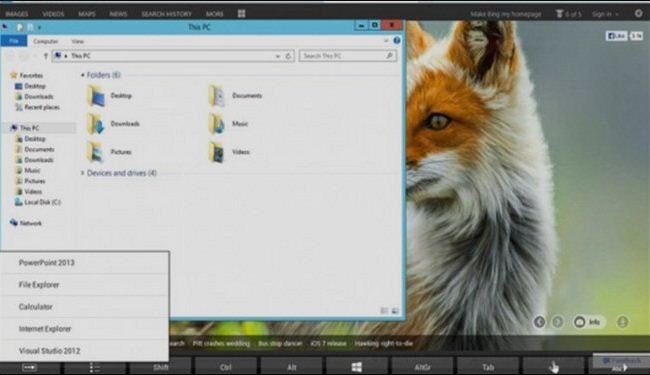
Task: Toggle the Shift key in bottom bar
Action: click(160, 367)
